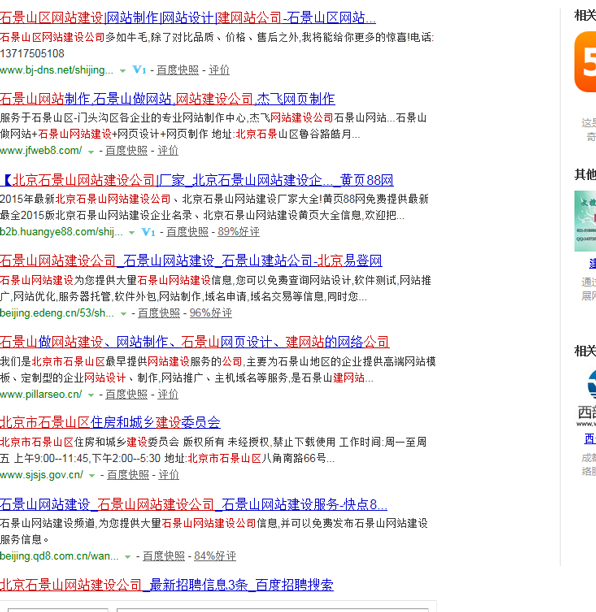Click the 84%好评 rating link

pos(215,556)
